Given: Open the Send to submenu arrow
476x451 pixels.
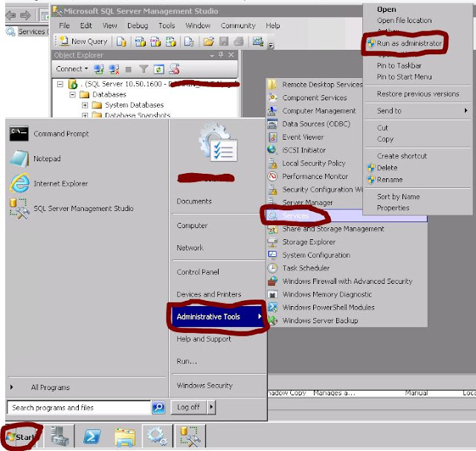Looking at the screenshot, I should point(466,111).
